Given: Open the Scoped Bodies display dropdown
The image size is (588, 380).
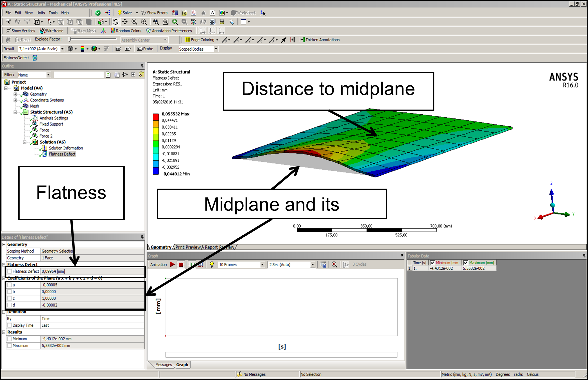Looking at the screenshot, I should (x=216, y=49).
